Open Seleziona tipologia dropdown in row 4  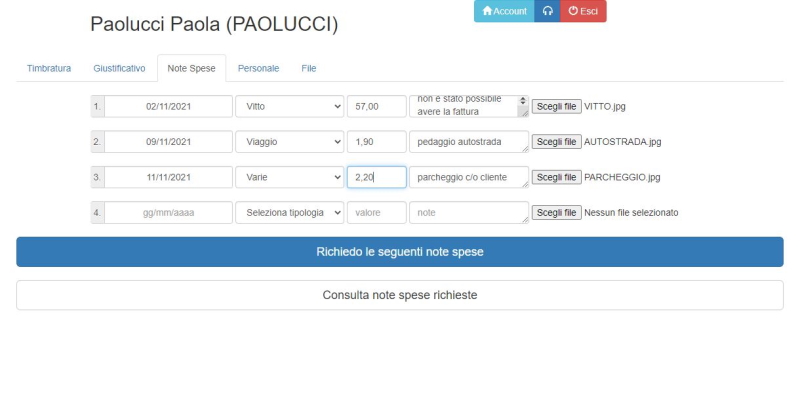click(289, 213)
